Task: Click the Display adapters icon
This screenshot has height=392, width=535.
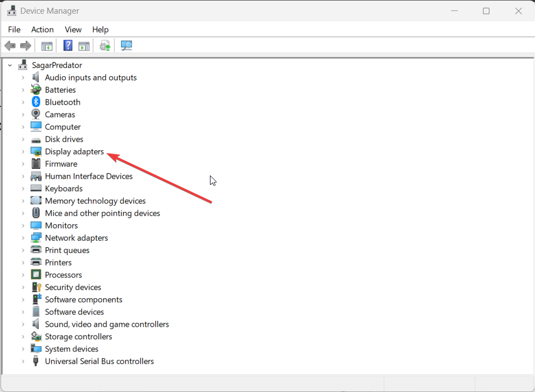Action: pos(36,151)
